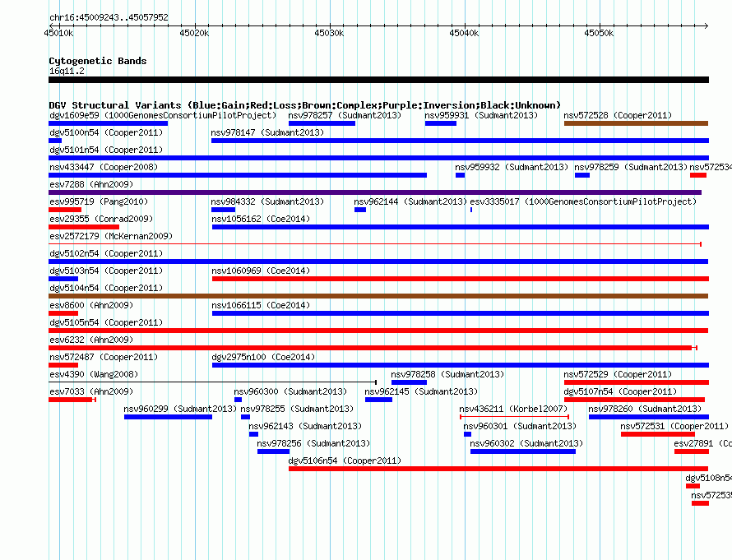The width and height of the screenshot is (732, 560).
Task: Open the nsv572531 (Cooper2011) label
Action: pyautogui.click(x=674, y=426)
